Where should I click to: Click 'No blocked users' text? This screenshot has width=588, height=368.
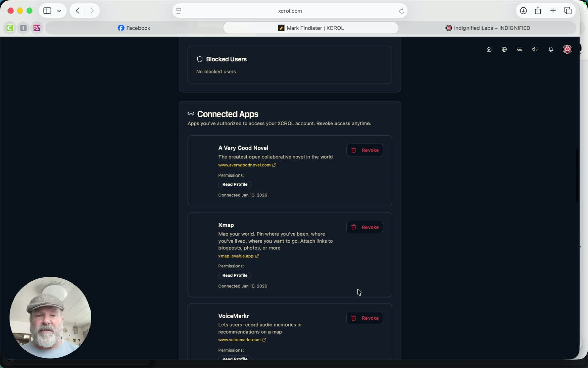pyautogui.click(x=216, y=72)
